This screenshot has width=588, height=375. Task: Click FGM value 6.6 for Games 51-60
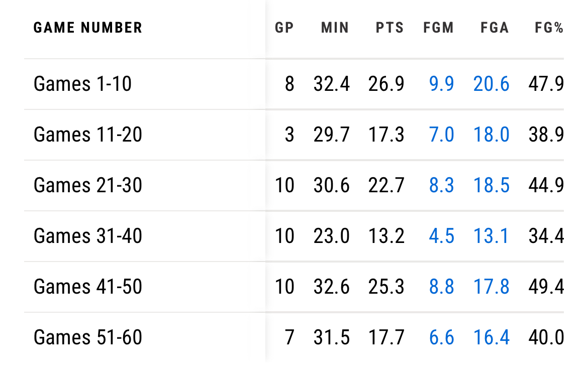442,337
